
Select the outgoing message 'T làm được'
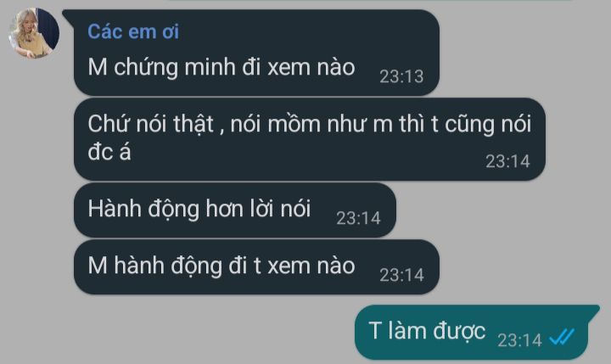(477, 332)
